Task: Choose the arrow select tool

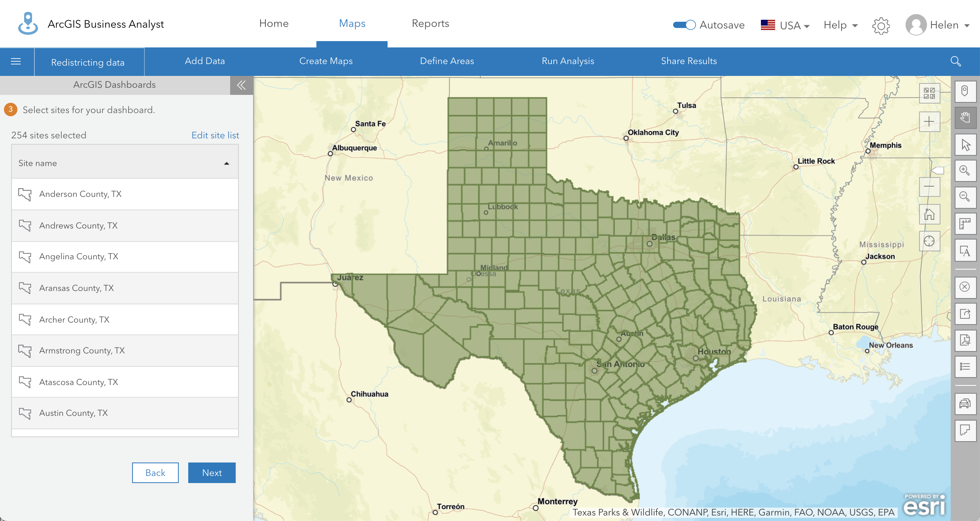Action: [x=965, y=145]
